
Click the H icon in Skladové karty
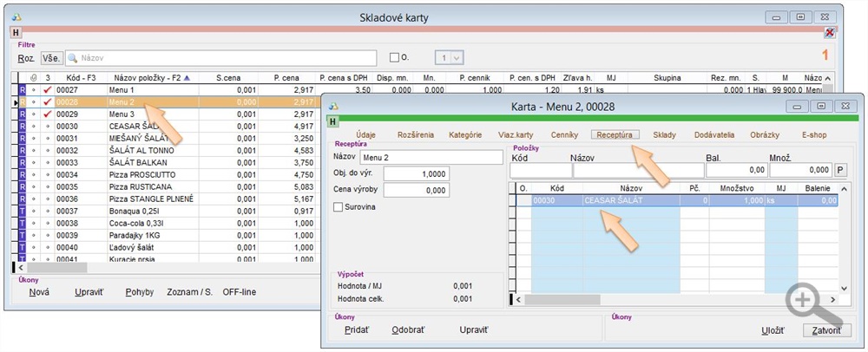point(15,33)
